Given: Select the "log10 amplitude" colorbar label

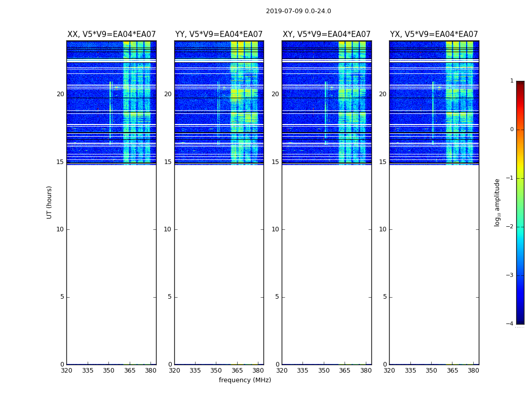Looking at the screenshot, I should (498, 202).
